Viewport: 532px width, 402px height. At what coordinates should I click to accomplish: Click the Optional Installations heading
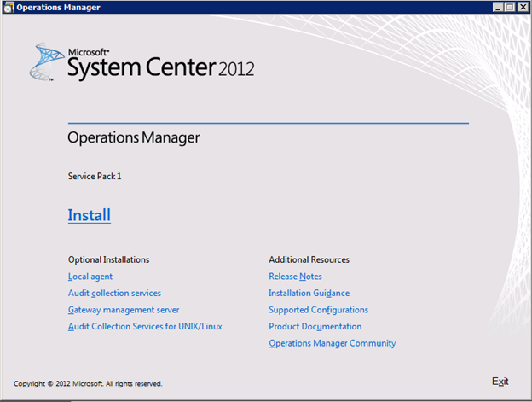coord(108,259)
